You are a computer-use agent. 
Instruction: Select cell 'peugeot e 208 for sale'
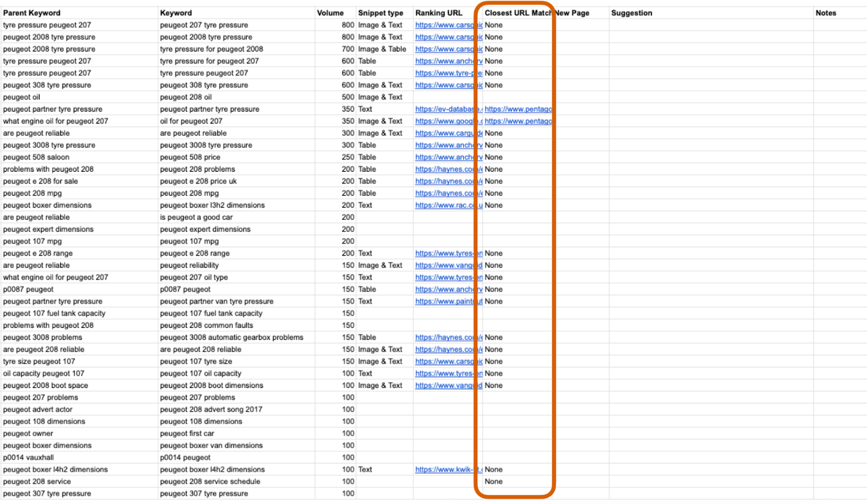tap(41, 181)
